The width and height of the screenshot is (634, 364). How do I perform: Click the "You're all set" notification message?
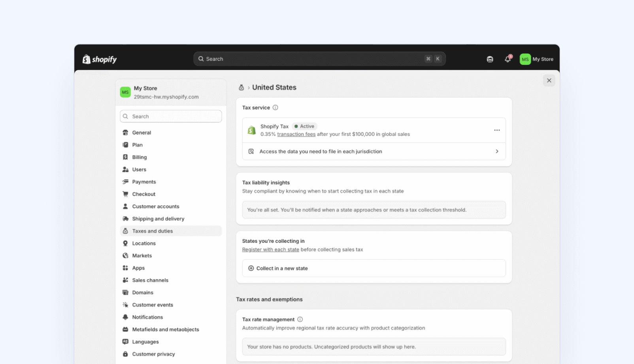[374, 210]
